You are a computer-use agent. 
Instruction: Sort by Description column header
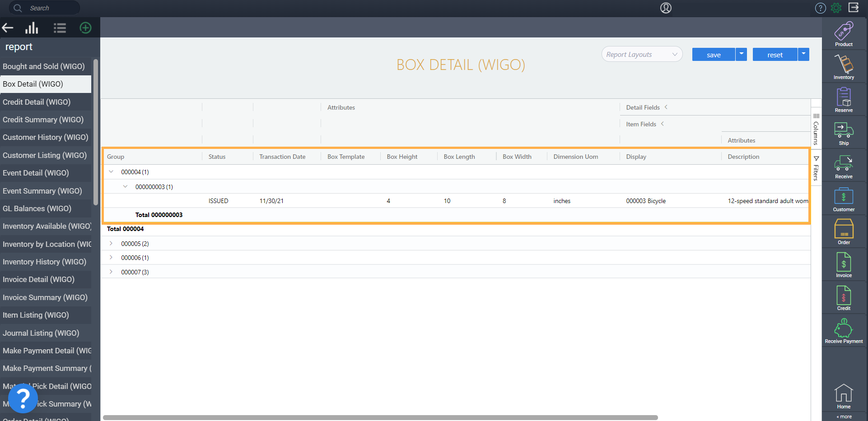coord(743,157)
